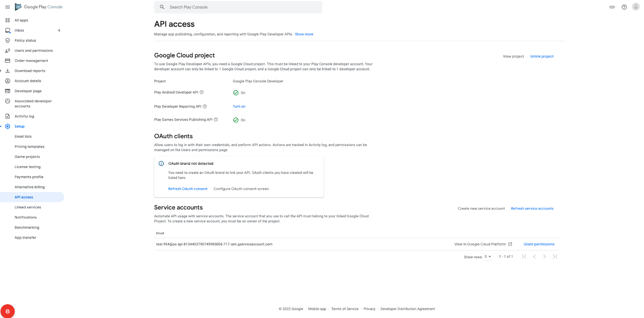Click help icon beside Play Developer Reporting API
This screenshot has height=318, width=644.
click(204, 107)
